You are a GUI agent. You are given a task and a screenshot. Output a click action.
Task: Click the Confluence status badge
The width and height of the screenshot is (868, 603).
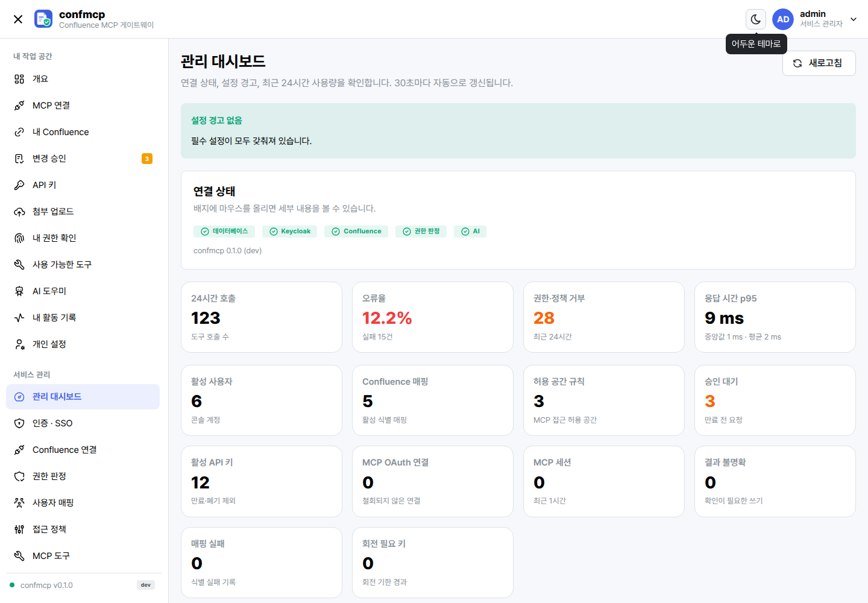click(357, 232)
